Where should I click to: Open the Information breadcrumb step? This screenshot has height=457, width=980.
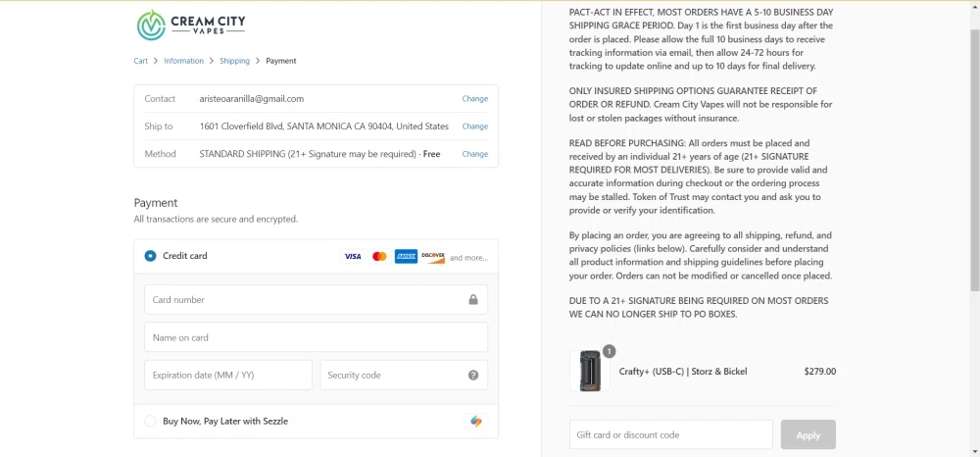point(183,61)
